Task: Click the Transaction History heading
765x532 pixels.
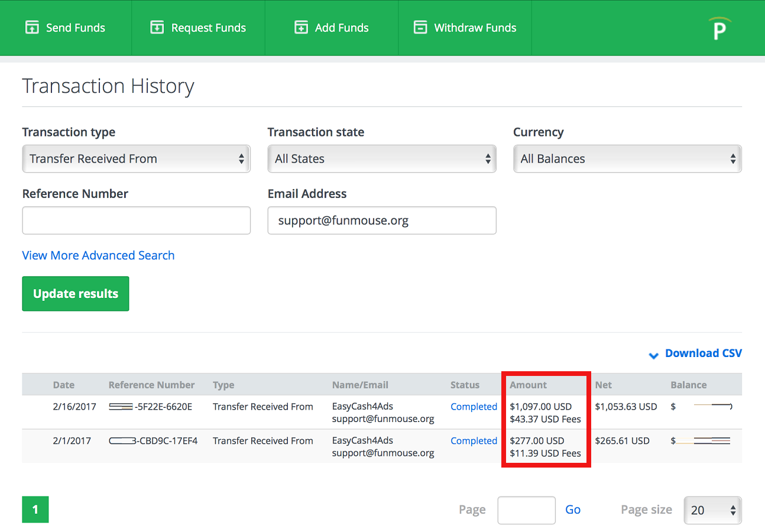Action: [x=108, y=86]
